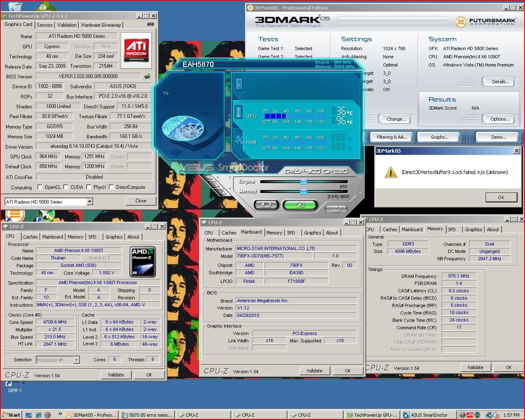Open Recycle Bin on the desktop
Viewport: 525px width, 420px height.
(x=15, y=6)
